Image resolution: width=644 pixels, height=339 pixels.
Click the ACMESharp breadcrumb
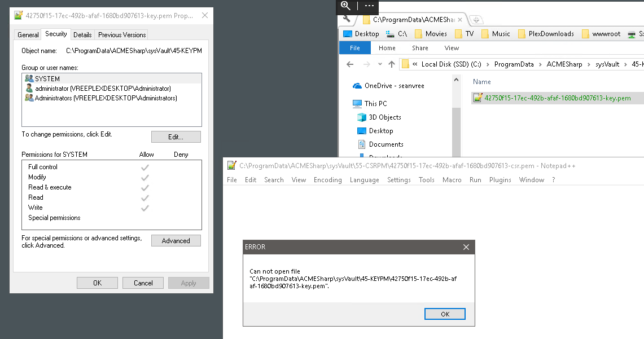point(564,64)
